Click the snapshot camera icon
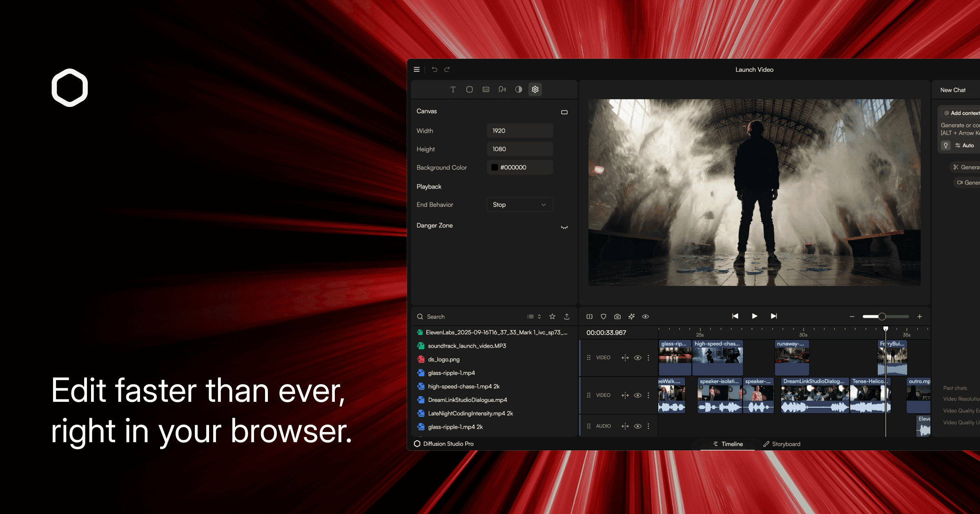Screen dimensions: 980x514 [617, 317]
